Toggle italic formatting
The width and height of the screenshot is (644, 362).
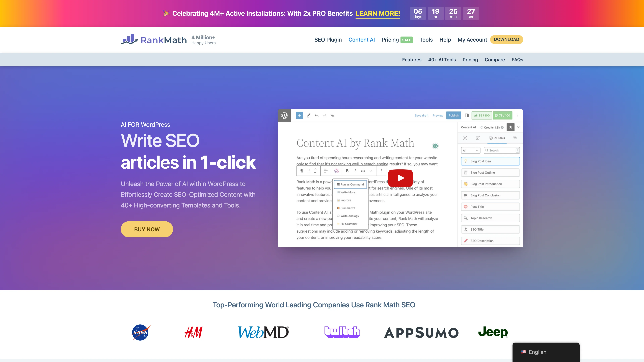(355, 171)
